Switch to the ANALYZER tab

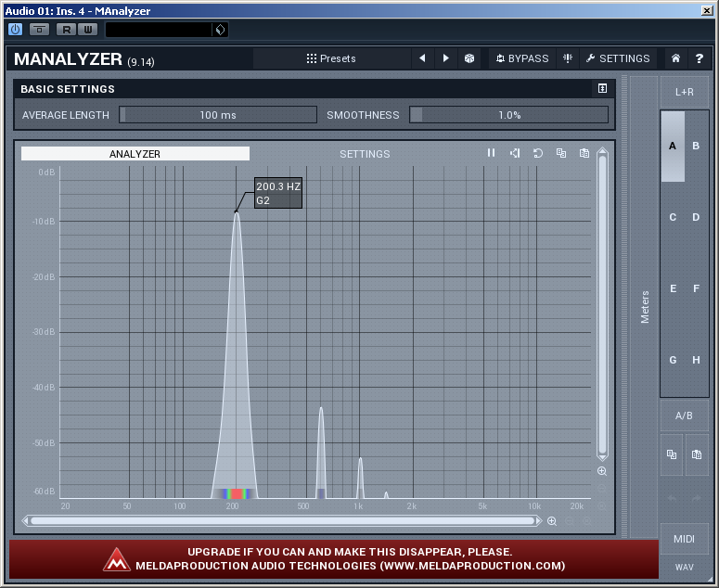coord(135,154)
